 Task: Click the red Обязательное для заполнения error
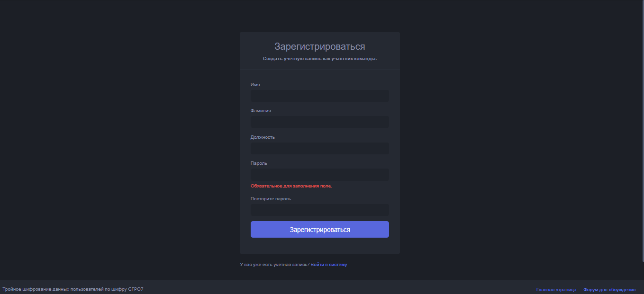click(x=291, y=186)
